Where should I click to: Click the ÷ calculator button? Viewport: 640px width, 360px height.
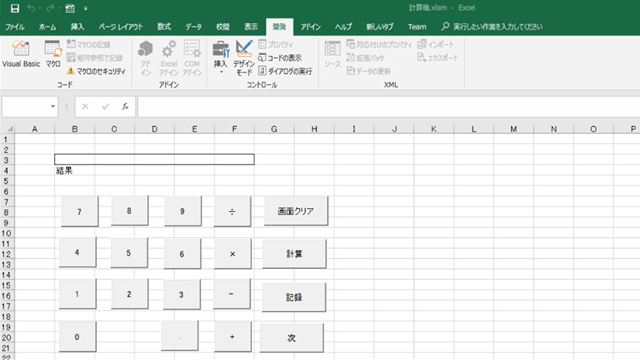point(232,211)
